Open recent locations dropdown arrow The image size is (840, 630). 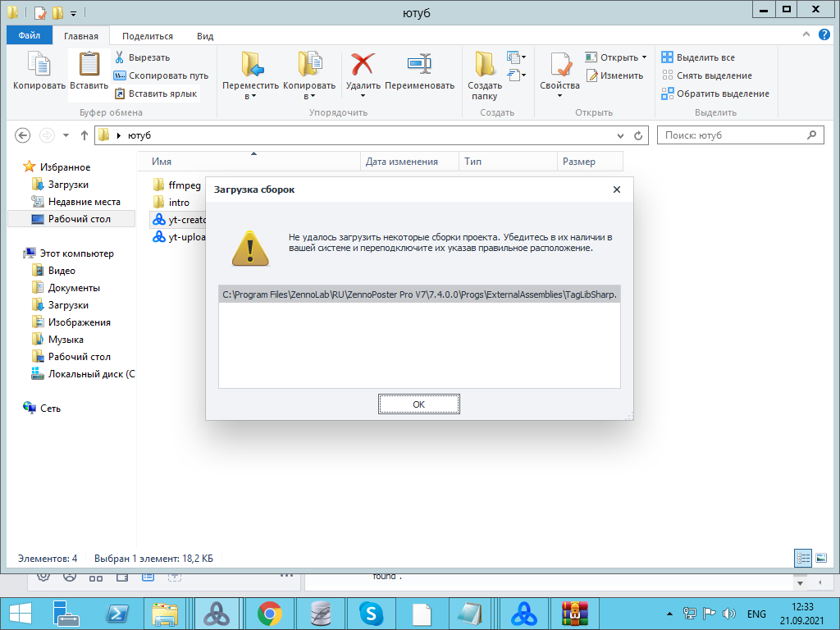(x=66, y=135)
